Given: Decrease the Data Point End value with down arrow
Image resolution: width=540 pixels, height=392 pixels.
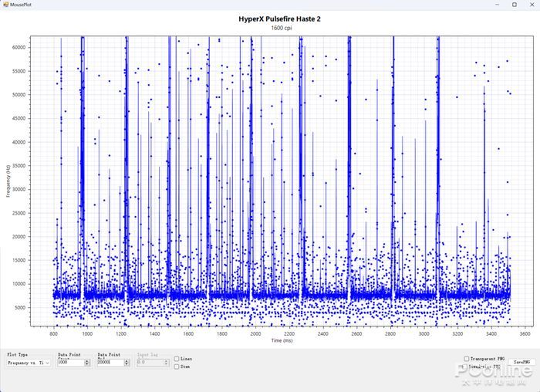Looking at the screenshot, I should coord(127,364).
